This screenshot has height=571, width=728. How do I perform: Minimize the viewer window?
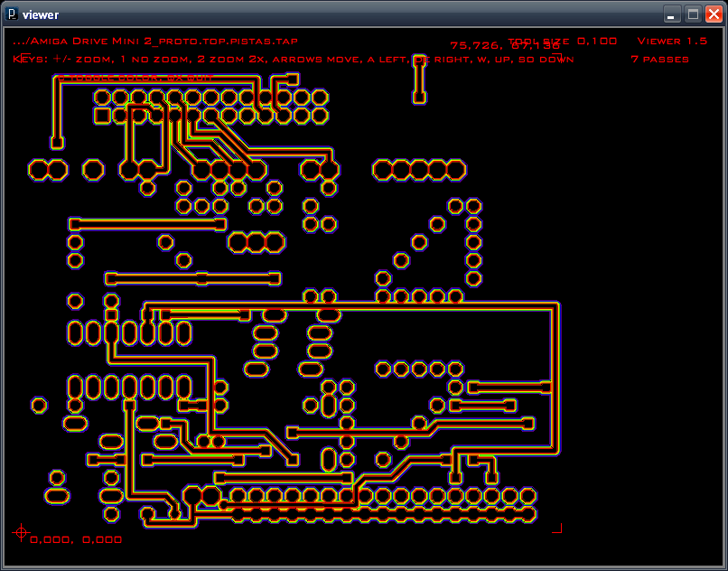tap(672, 14)
